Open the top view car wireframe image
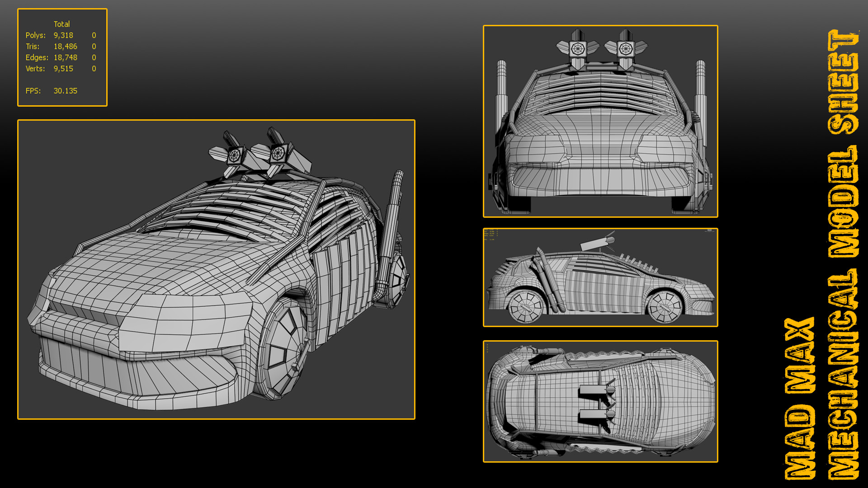This screenshot has width=868, height=488. tap(600, 401)
